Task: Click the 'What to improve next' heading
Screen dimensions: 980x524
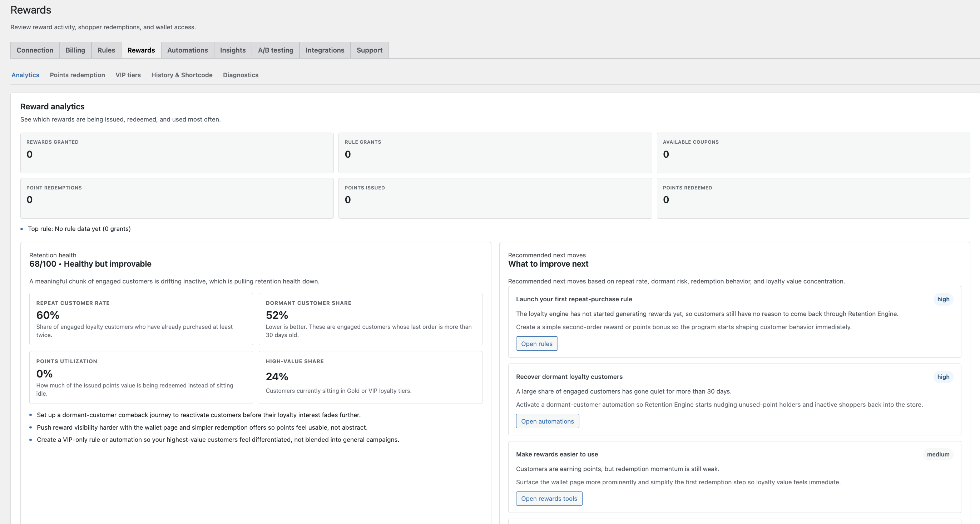Action: 548,264
